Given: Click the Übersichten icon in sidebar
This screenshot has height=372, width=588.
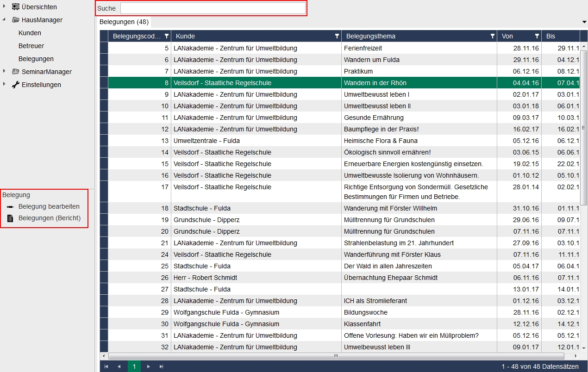Looking at the screenshot, I should click(x=16, y=7).
